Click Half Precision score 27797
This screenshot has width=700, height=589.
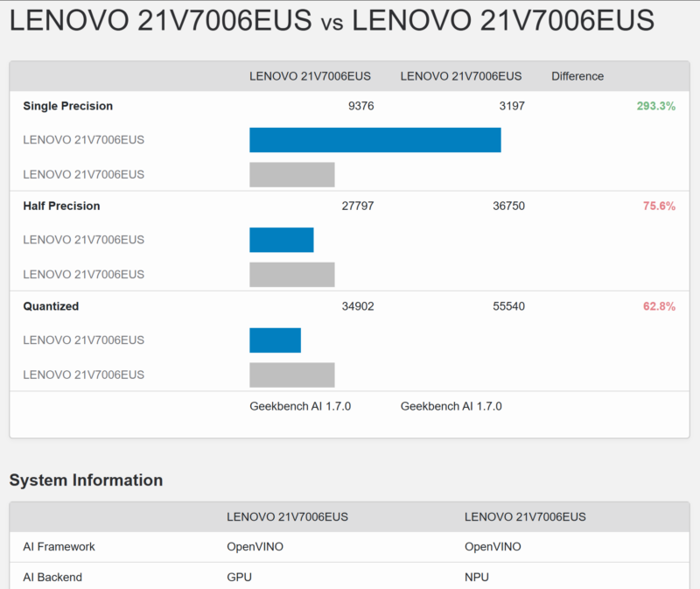click(x=358, y=206)
